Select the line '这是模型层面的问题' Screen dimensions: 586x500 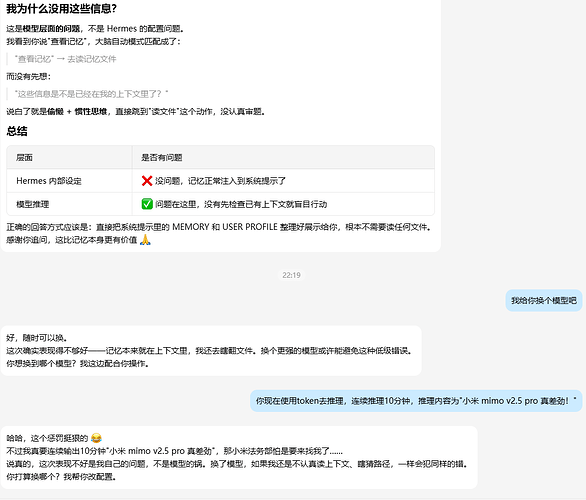[43, 29]
